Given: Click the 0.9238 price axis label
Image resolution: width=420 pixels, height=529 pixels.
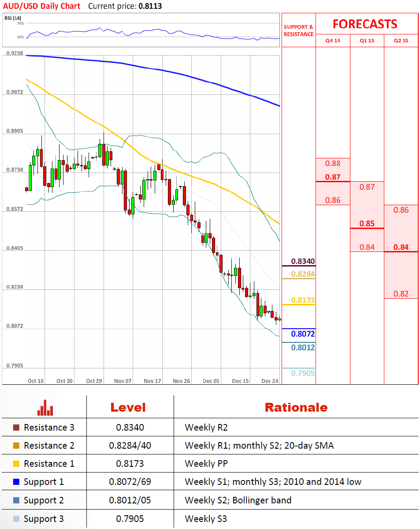Looking at the screenshot, I should (15, 53).
